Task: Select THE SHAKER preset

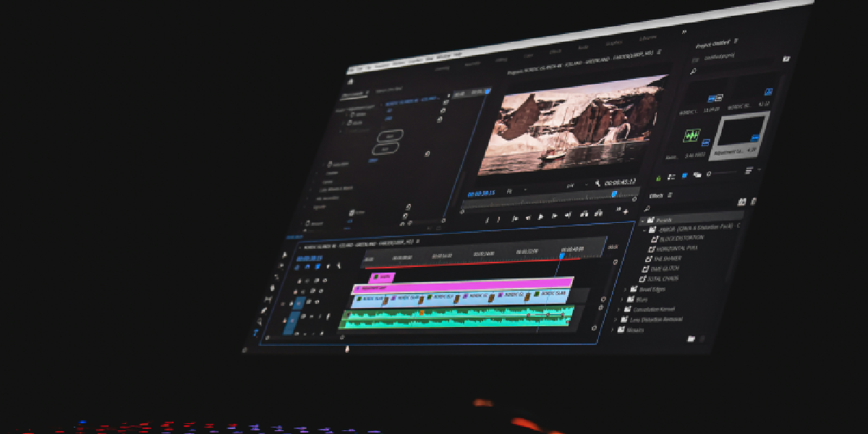Action: click(668, 259)
